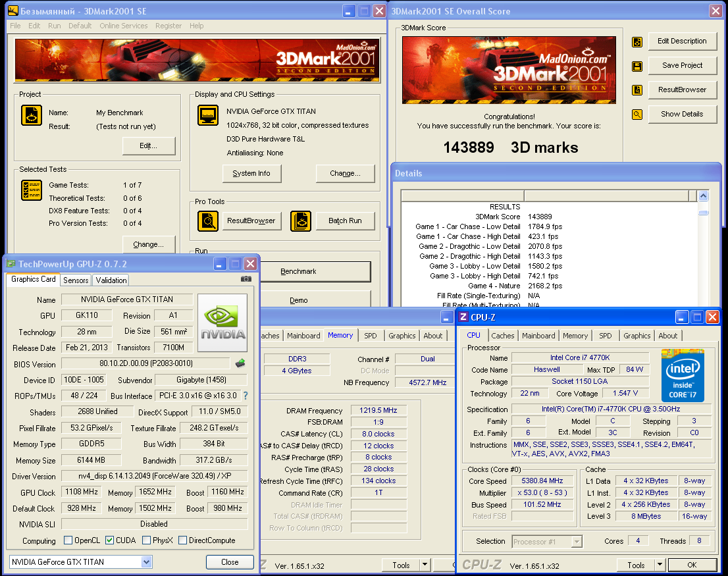Click the CPU-Z Core Speed value field
728x576 pixels.
(542, 481)
